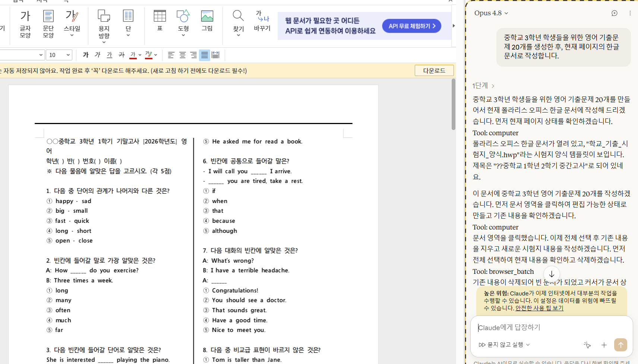The image size is (638, 364).
Task: Open the 묻지 않고 실행 mode dropdown
Action: (x=504, y=345)
